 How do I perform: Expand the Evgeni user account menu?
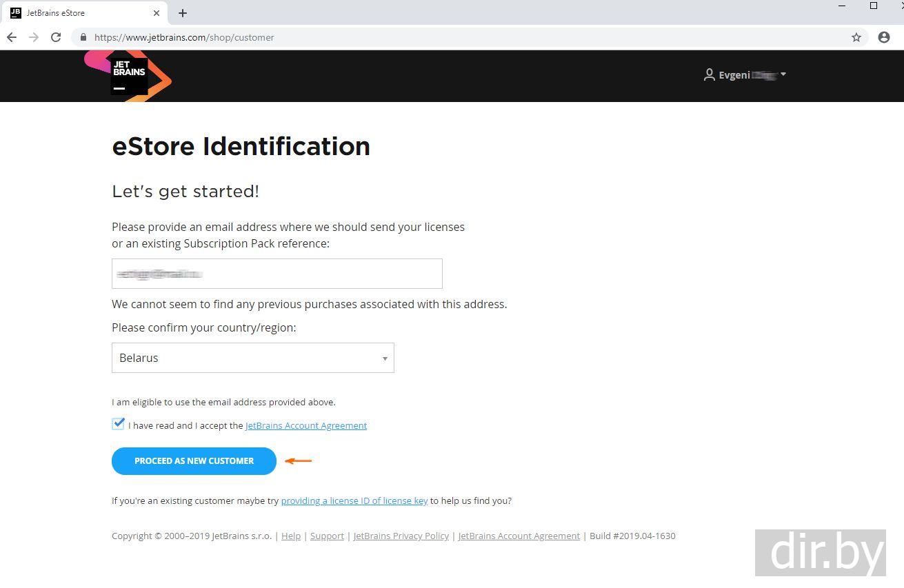point(745,75)
